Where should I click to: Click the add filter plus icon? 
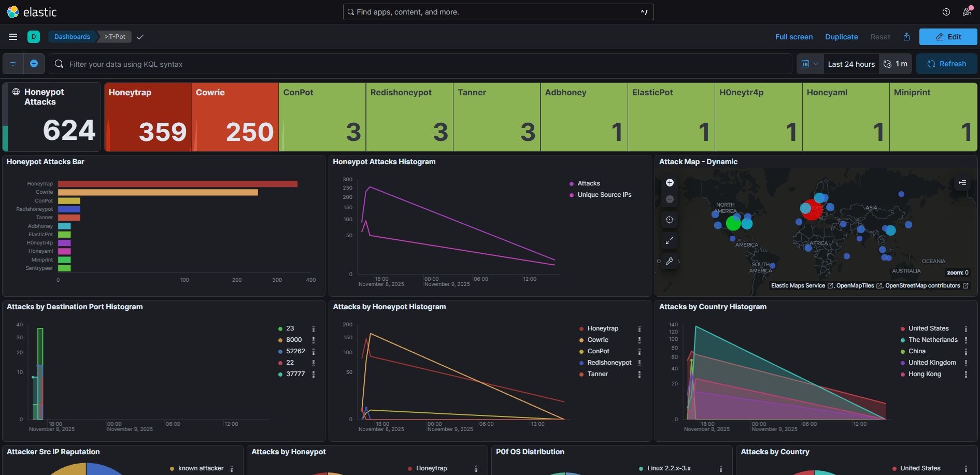(x=34, y=64)
